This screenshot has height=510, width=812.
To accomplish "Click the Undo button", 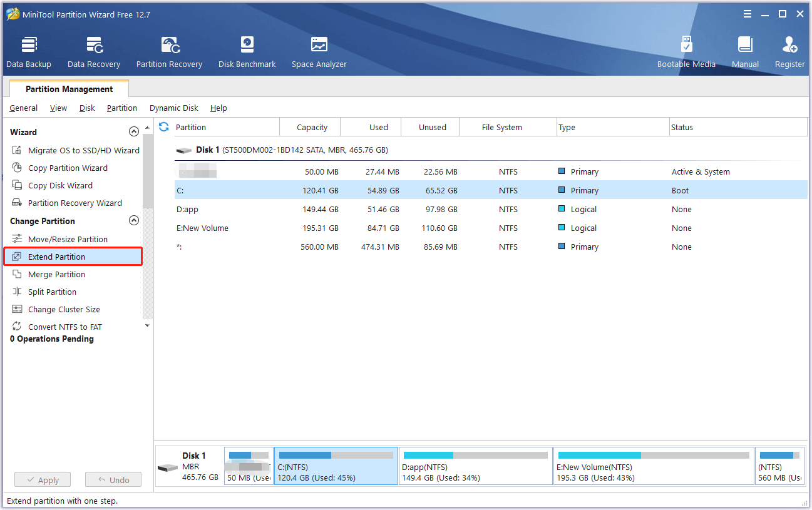I will pyautogui.click(x=113, y=479).
